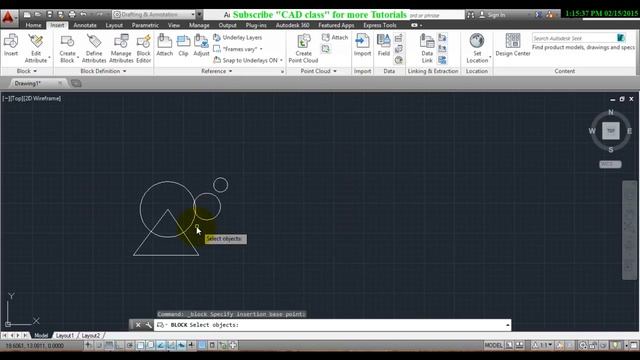Screen dimensions: 640x360
Task: Click the ViewCube North compass letter
Action: [x=611, y=112]
